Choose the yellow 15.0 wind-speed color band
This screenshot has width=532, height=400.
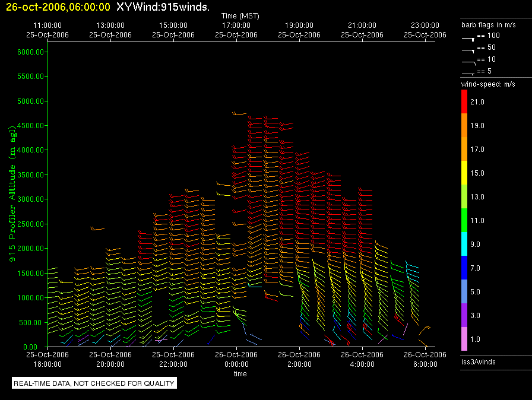[465, 173]
